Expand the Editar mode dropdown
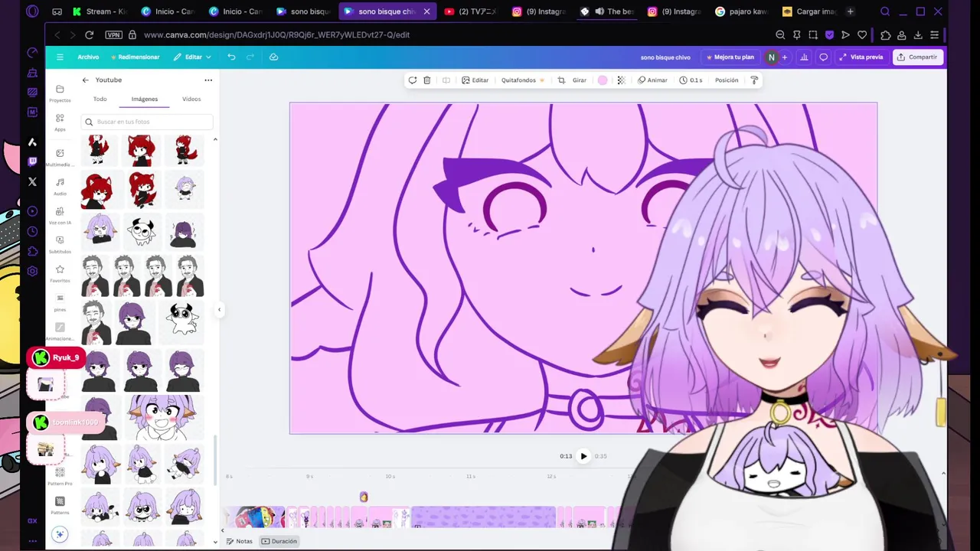The height and width of the screenshot is (551, 980). pyautogui.click(x=192, y=57)
